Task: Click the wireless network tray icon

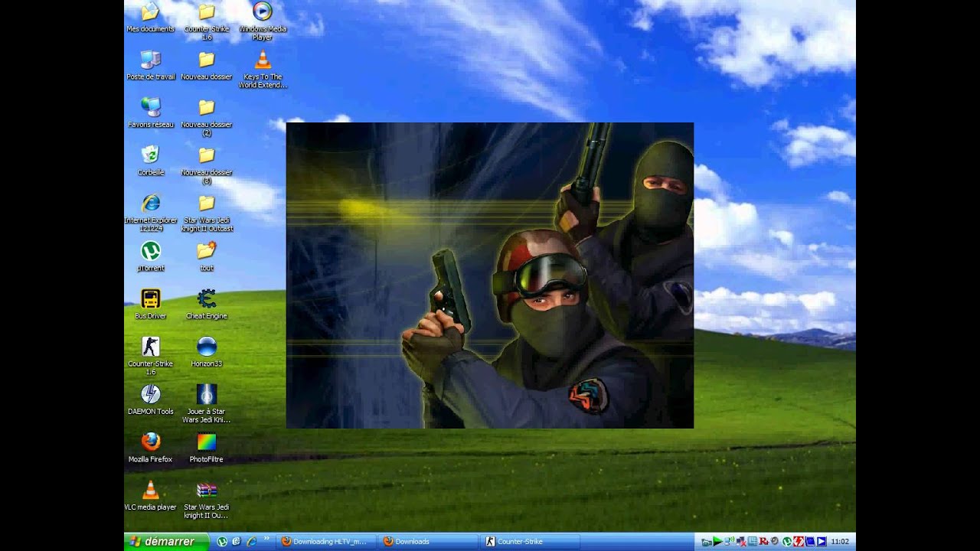Action: [x=729, y=541]
